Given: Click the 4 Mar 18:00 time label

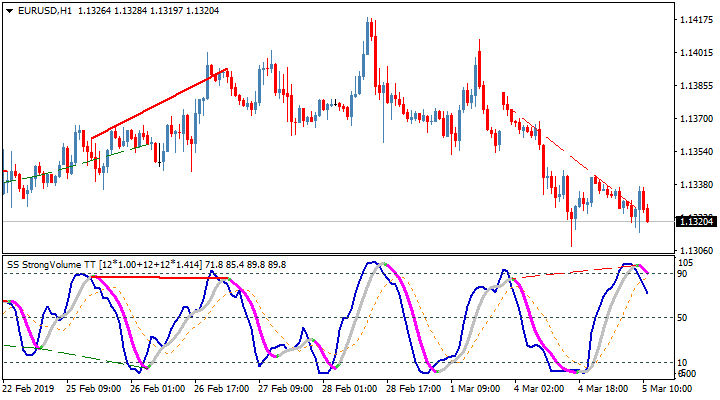Looking at the screenshot, I should click(x=601, y=387).
